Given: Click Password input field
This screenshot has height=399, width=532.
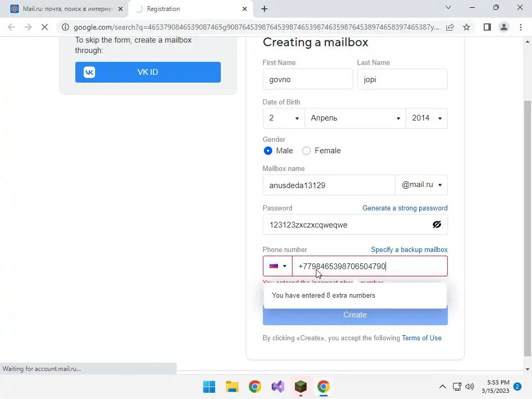Looking at the screenshot, I should tap(355, 224).
